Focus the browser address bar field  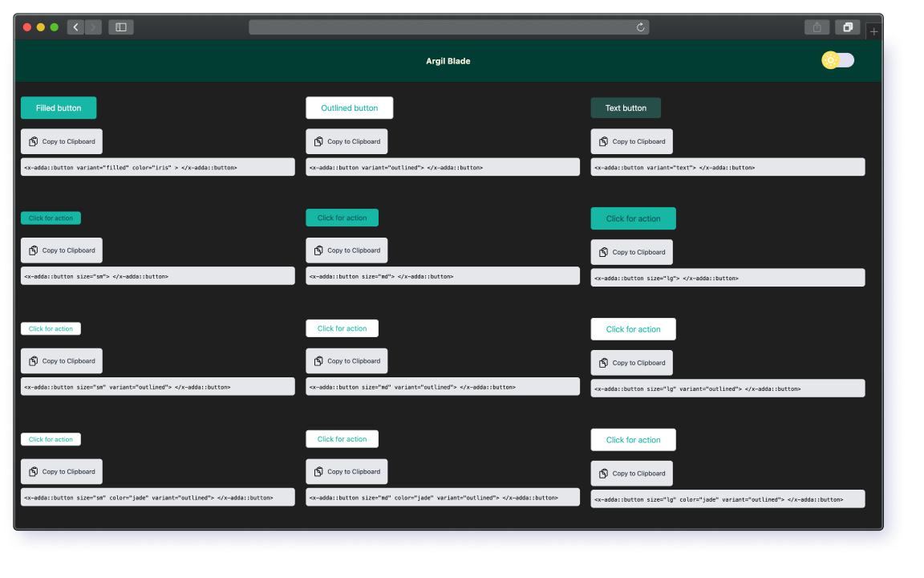[449, 27]
